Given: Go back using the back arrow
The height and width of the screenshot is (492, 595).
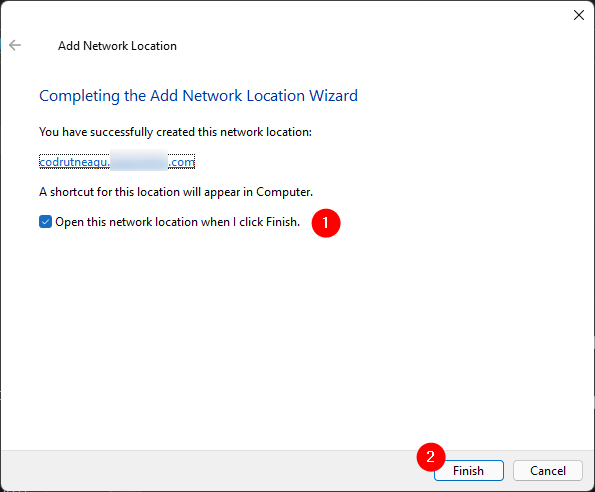Looking at the screenshot, I should click(15, 45).
